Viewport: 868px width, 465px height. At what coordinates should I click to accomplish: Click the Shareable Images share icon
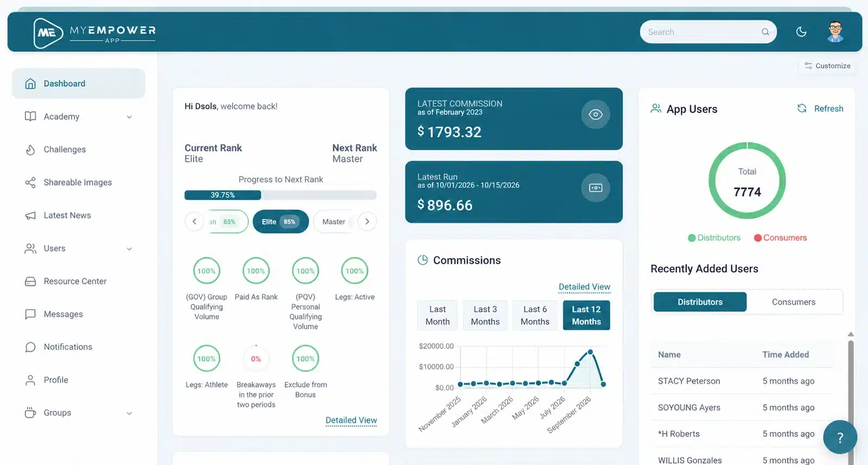coord(30,183)
